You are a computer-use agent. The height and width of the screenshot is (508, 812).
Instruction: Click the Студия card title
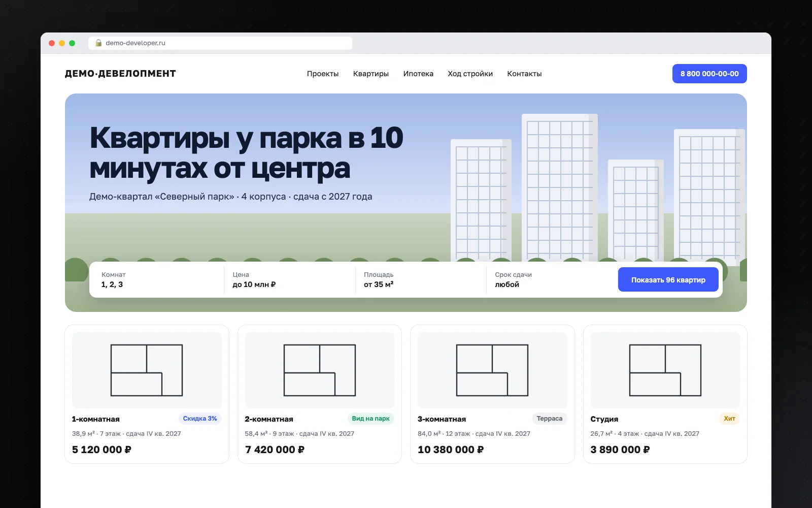[x=604, y=419]
